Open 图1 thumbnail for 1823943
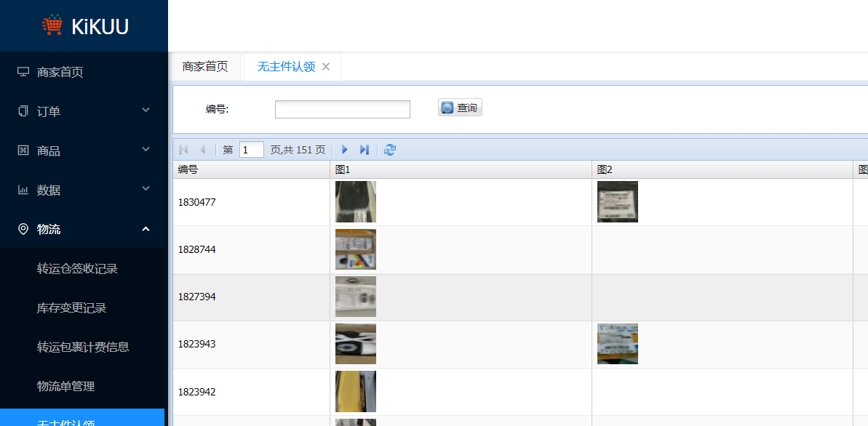 click(355, 344)
